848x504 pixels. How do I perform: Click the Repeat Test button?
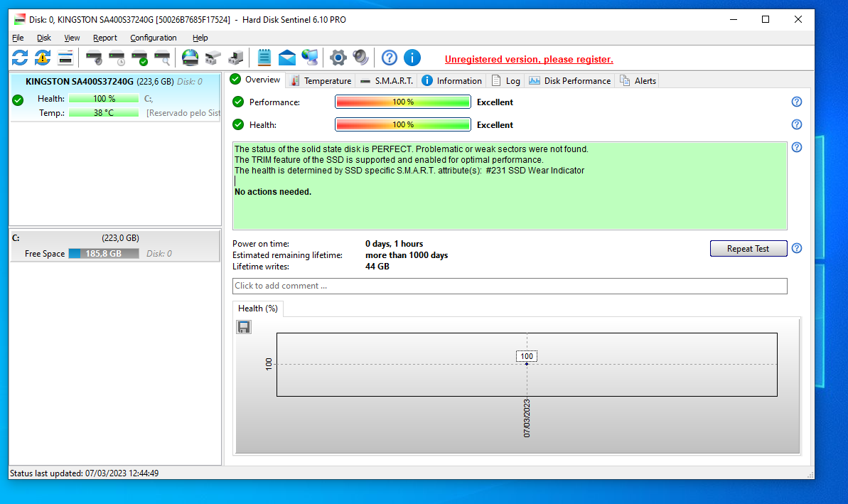[748, 248]
